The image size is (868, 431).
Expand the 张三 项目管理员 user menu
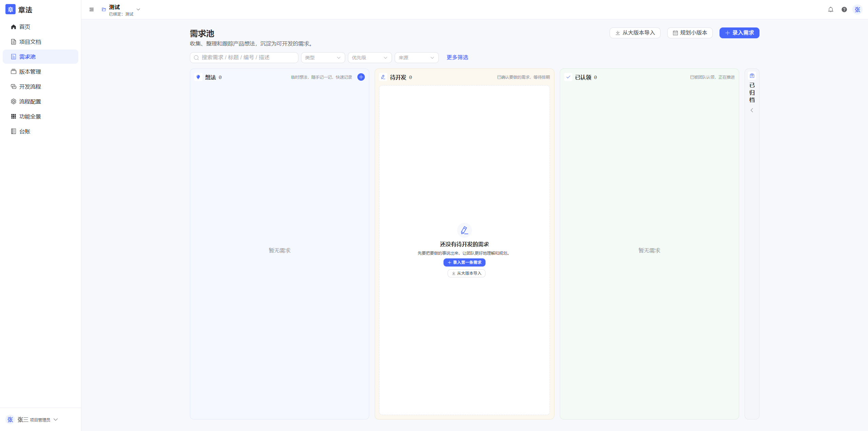pyautogui.click(x=32, y=419)
